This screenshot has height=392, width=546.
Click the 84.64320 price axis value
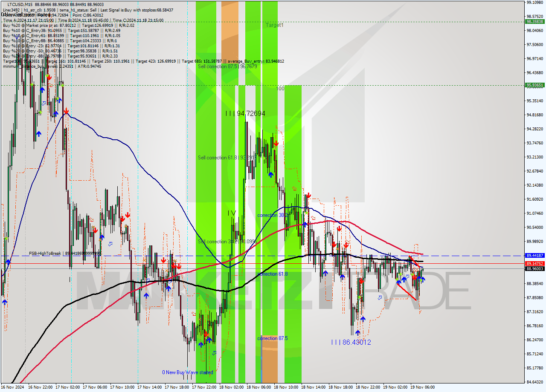point(535,382)
